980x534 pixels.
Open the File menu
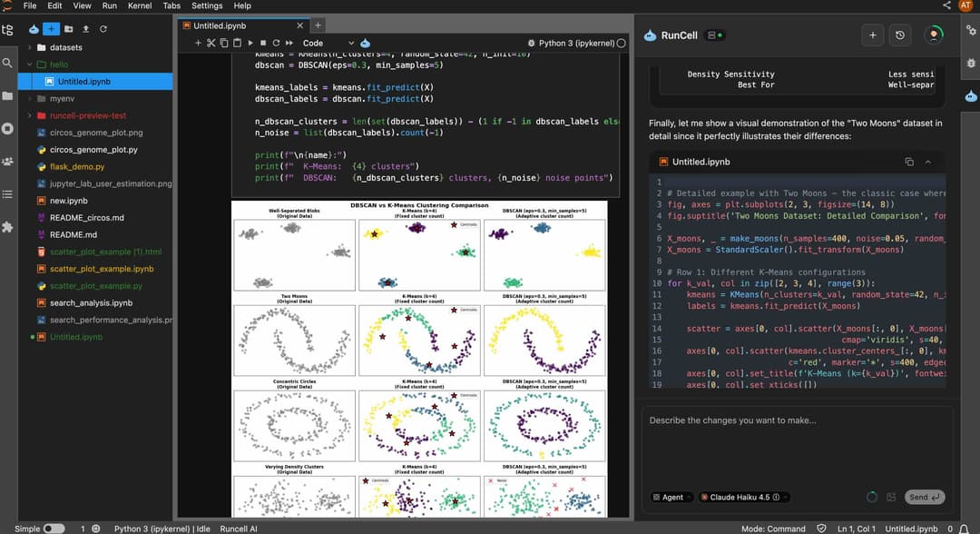click(29, 5)
